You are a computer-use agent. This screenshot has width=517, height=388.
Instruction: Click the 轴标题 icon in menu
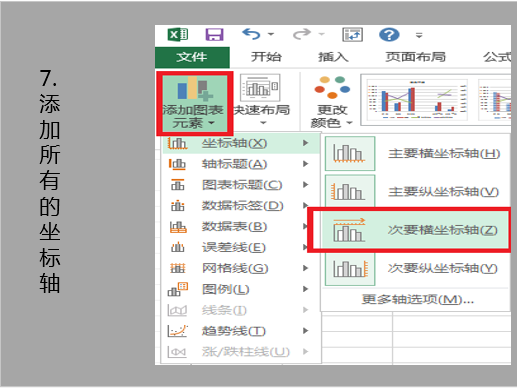click(177, 164)
